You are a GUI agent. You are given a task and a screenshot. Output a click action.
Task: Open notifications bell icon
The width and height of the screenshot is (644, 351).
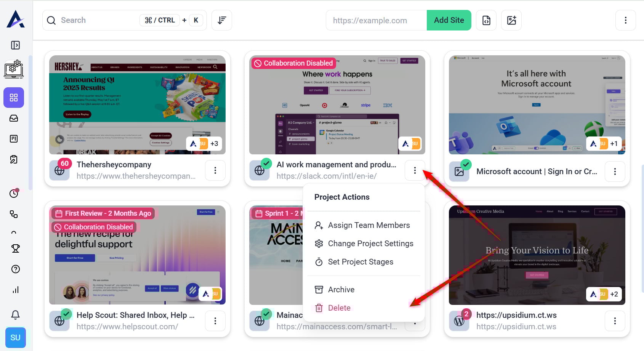pyautogui.click(x=15, y=315)
